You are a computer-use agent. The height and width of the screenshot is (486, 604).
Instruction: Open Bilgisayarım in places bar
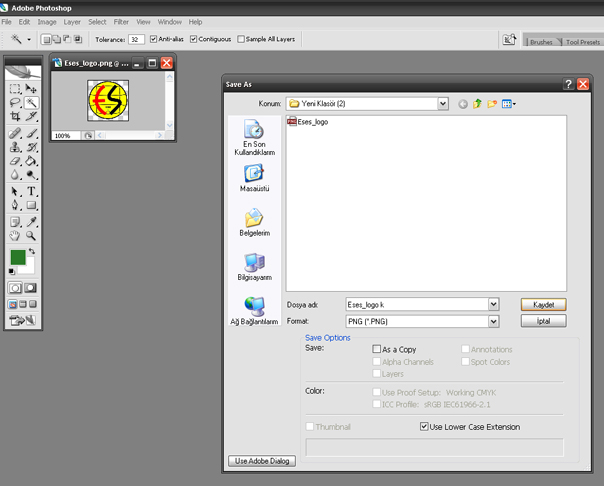pos(254,267)
